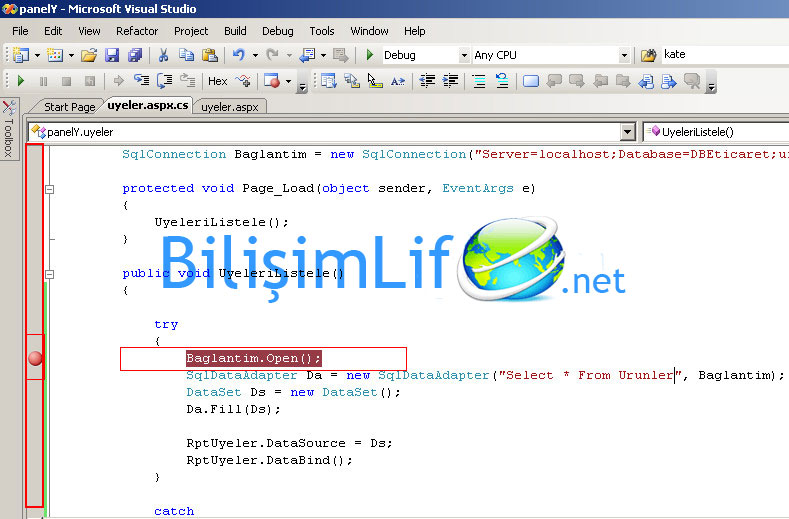789x519 pixels.
Task: Collapse the UyeleriListele method outline
Action: 49,274
